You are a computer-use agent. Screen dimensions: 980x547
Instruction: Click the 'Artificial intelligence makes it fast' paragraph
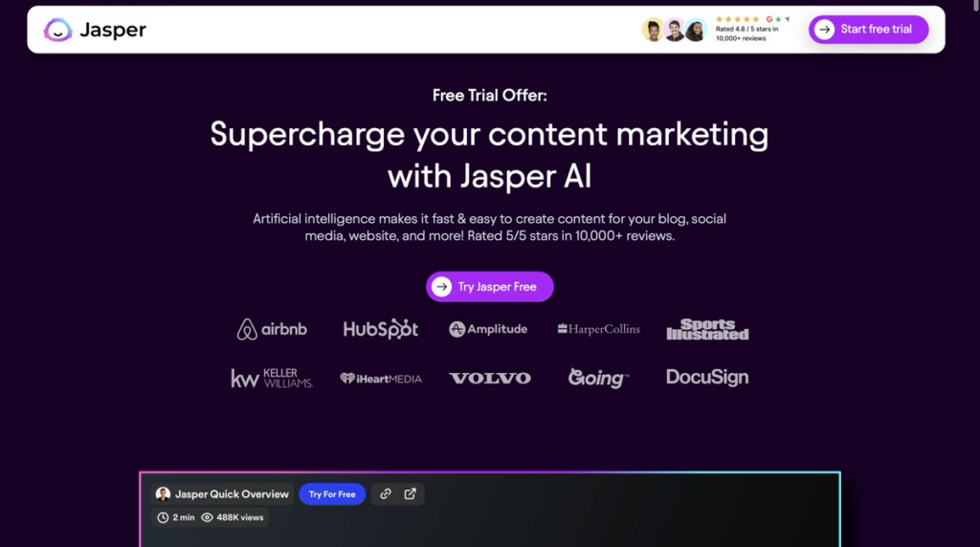click(489, 228)
